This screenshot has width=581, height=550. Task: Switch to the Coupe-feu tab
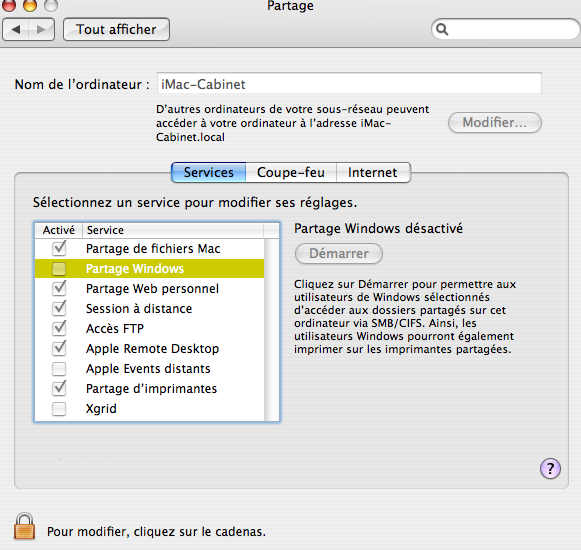(x=291, y=172)
